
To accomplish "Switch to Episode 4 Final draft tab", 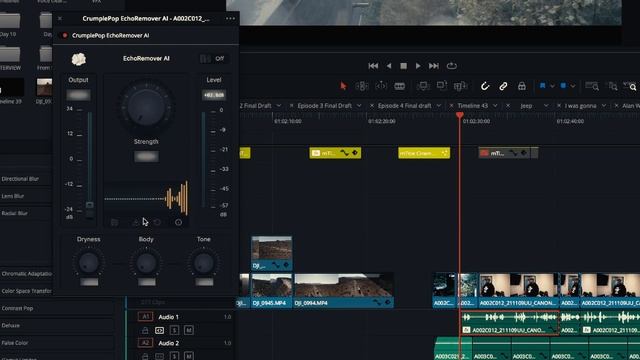I will (404, 106).
